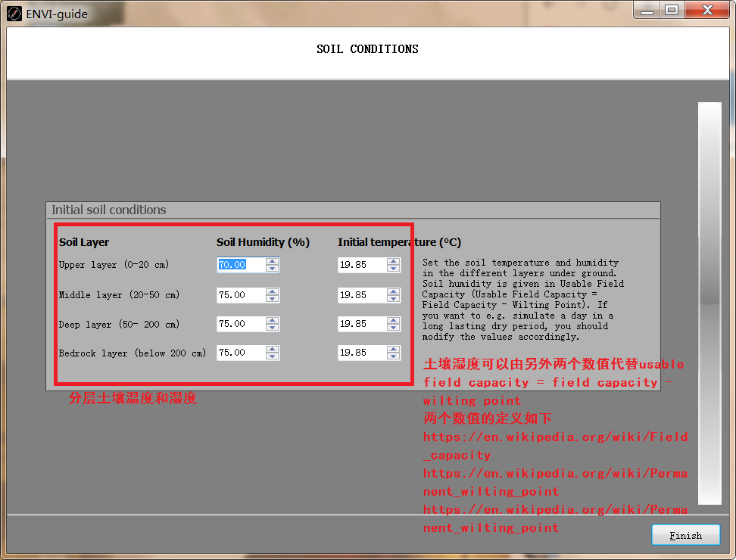
Task: Decrease Bedrock layer initial temperature
Action: [x=393, y=356]
